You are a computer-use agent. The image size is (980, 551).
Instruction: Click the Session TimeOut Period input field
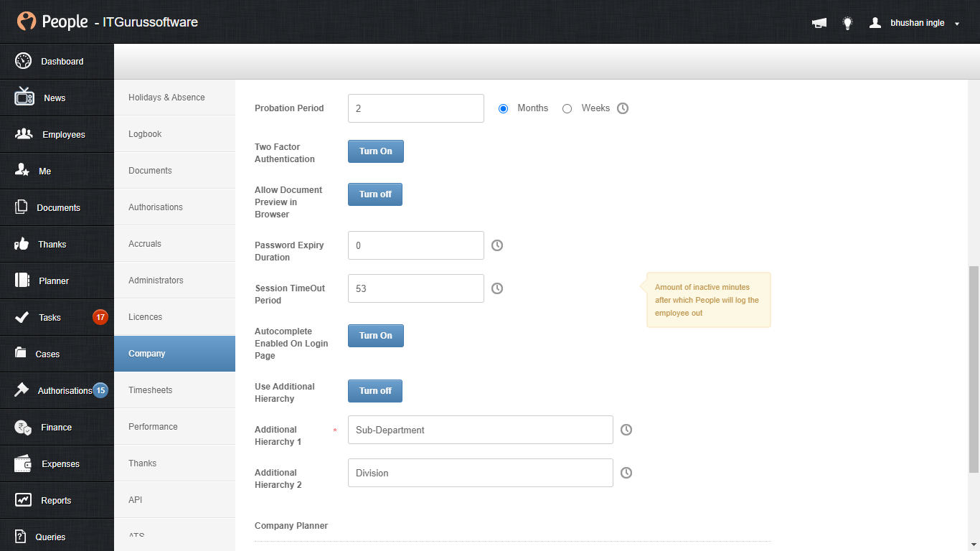416,288
